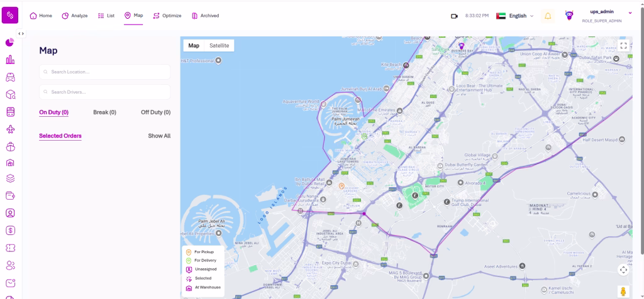Open the tied parcel sidebar icon

pyautogui.click(x=10, y=146)
